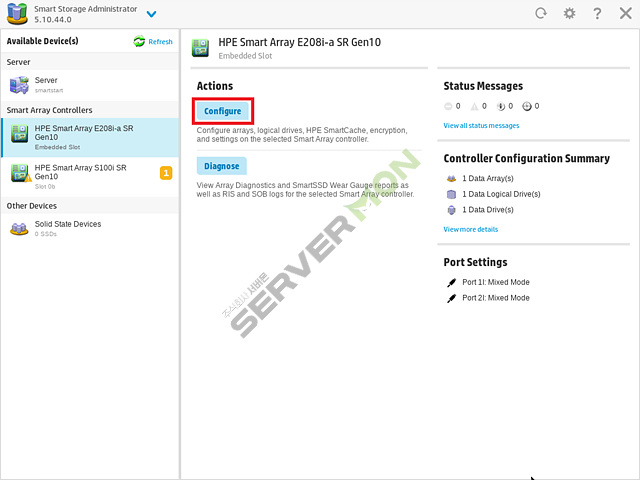The width and height of the screenshot is (640, 480).
Task: Click the orange alert badge showing 1
Action: tap(166, 173)
